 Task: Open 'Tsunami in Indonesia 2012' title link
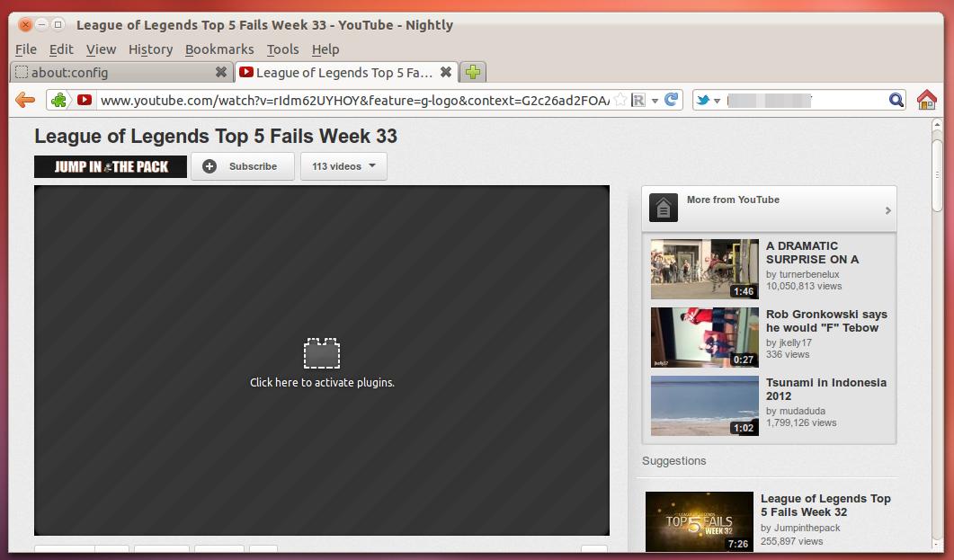(825, 389)
